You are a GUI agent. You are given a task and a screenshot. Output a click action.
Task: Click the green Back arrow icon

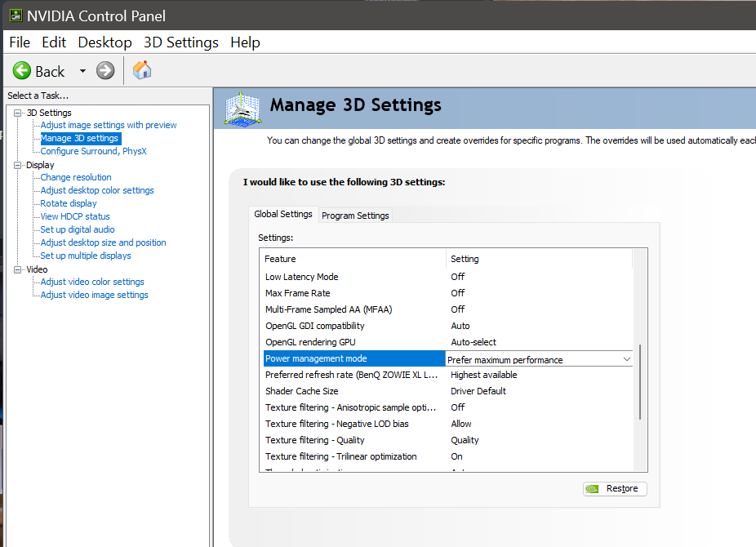(22, 70)
